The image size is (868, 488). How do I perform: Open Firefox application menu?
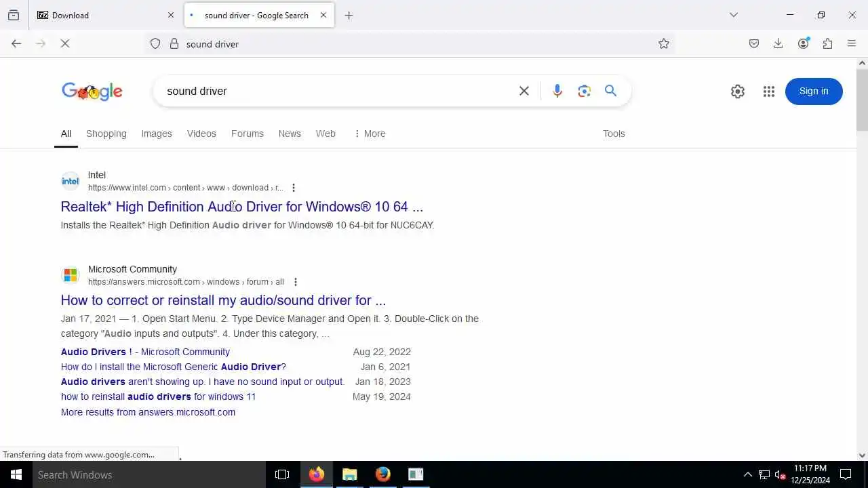tap(852, 43)
